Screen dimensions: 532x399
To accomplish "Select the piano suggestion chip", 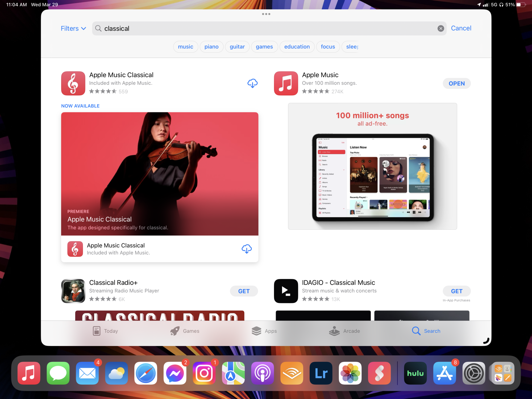I will coord(211,47).
